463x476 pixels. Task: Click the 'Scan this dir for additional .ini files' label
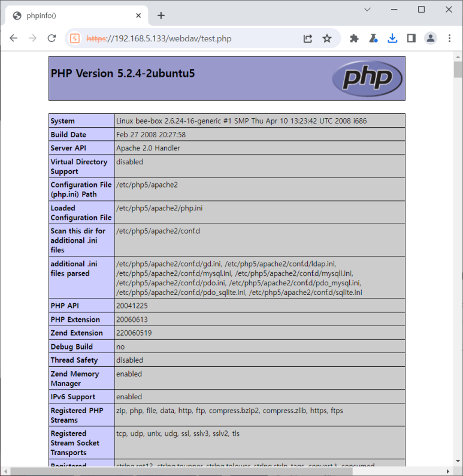point(78,240)
